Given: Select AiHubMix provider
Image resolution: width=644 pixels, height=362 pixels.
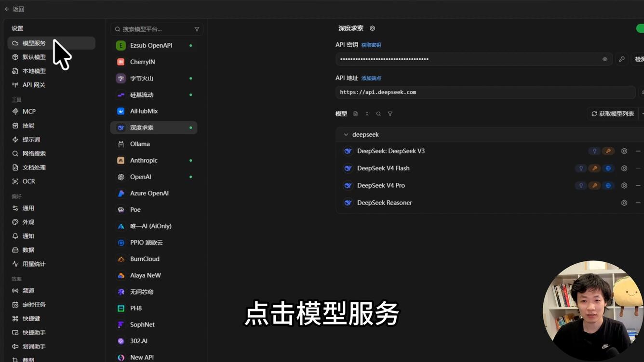Looking at the screenshot, I should [x=154, y=111].
